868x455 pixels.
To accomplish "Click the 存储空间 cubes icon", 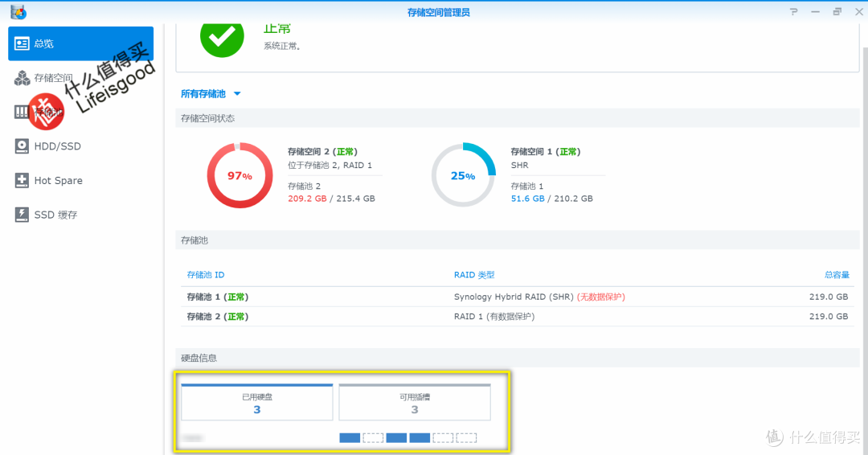I will click(22, 78).
